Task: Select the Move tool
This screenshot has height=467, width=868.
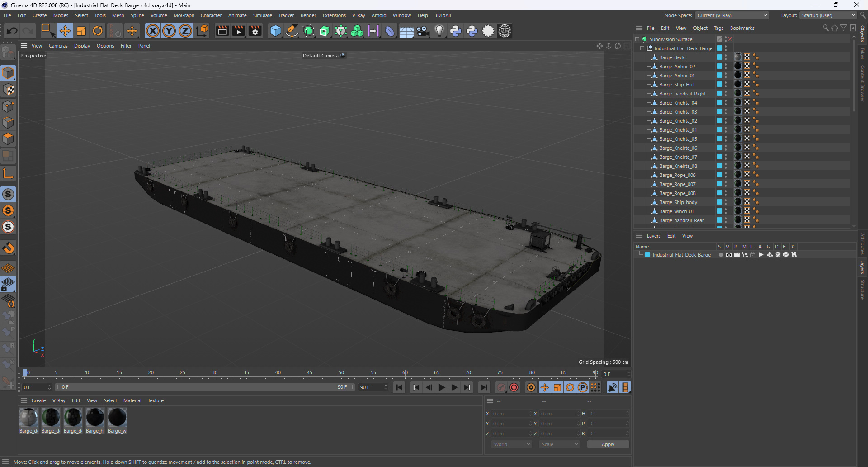Action: tap(65, 31)
